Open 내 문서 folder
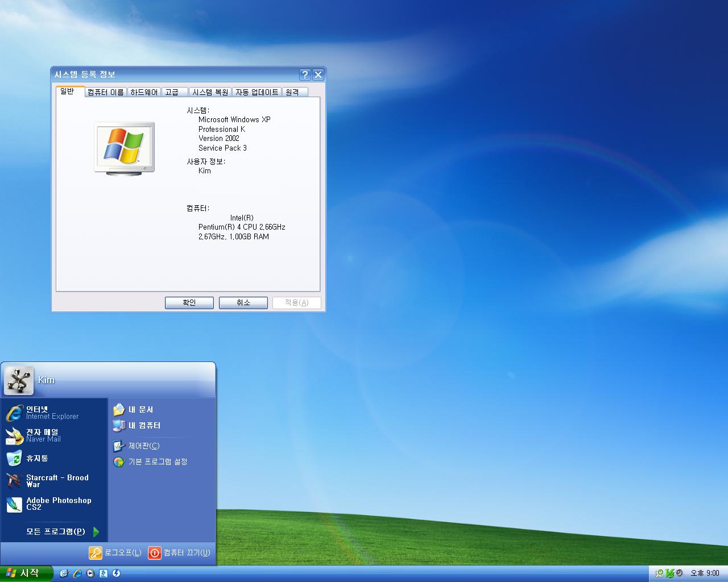 point(162,409)
